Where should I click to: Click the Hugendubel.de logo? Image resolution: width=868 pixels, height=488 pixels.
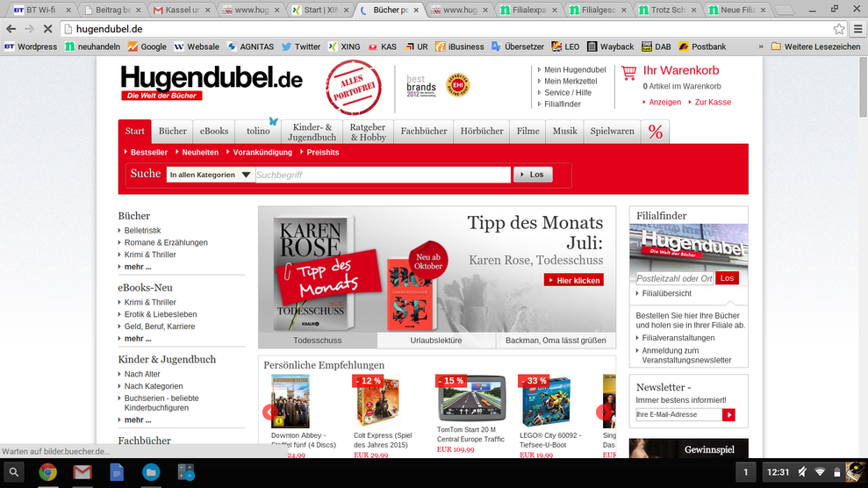tap(212, 83)
